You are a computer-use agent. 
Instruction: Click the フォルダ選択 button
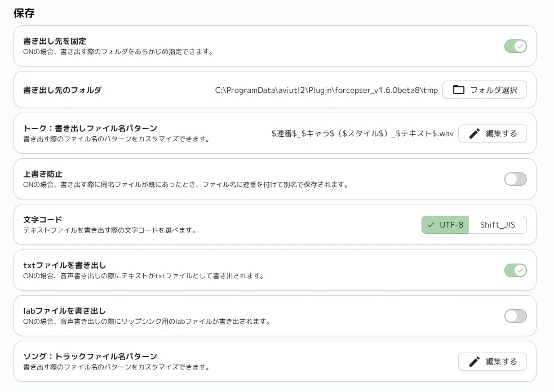484,90
